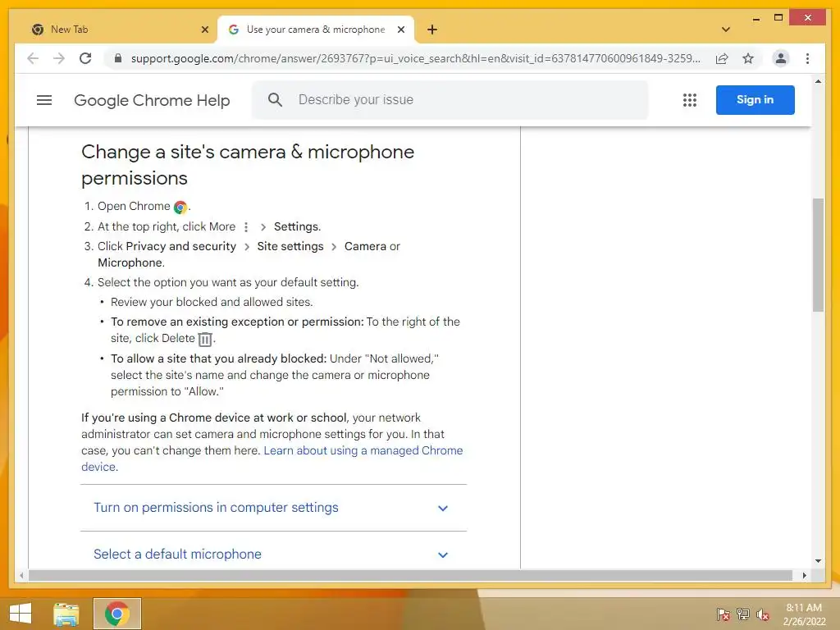Click the address bar URL

(x=416, y=58)
